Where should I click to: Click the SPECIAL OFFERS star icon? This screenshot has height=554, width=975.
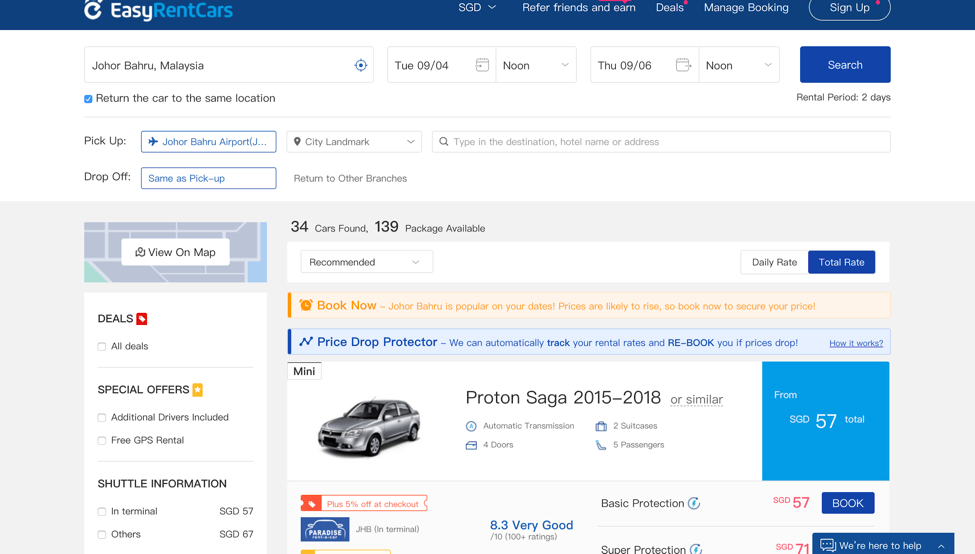coord(198,390)
